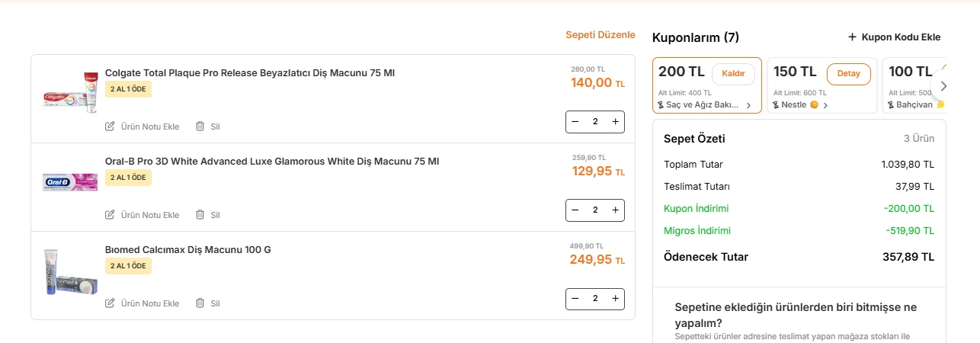Viewport: 980px width, 343px height.
Task: Decrease Biomed Calcimax quantity with minus
Action: coord(575,299)
